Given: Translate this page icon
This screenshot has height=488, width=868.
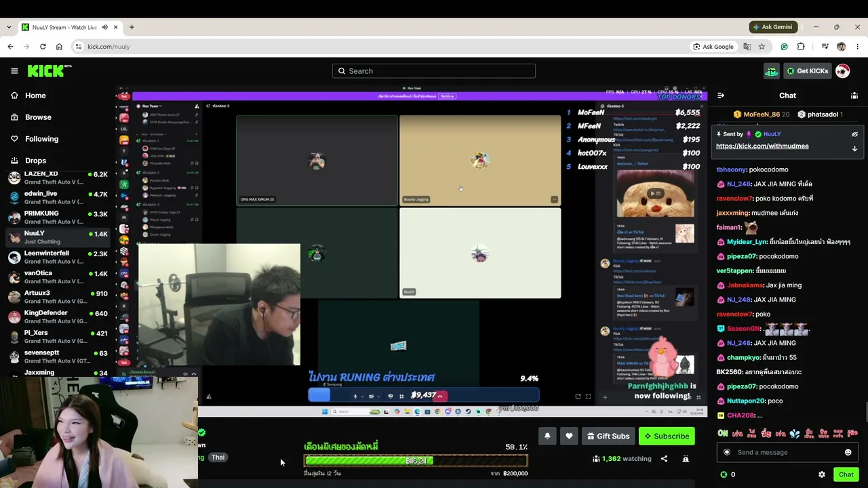Looking at the screenshot, I should click(x=747, y=47).
